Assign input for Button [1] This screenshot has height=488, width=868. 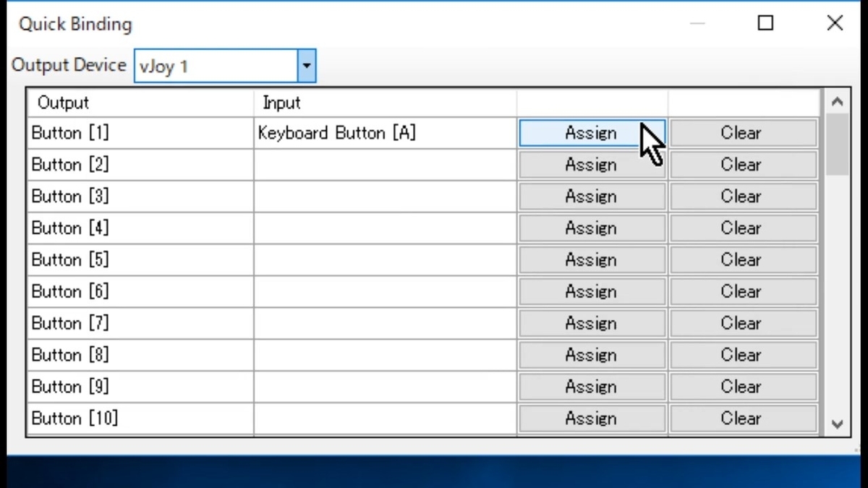click(x=592, y=133)
